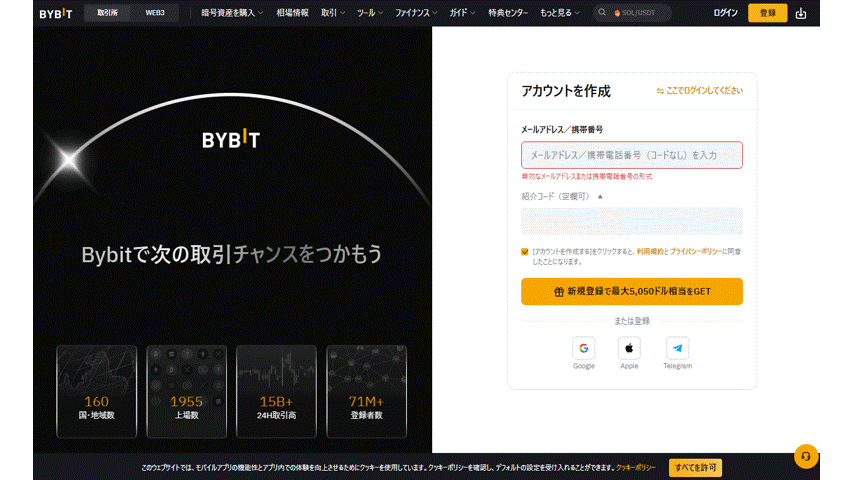Expand the ツール dropdown
Image resolution: width=853 pixels, height=480 pixels.
(x=370, y=13)
